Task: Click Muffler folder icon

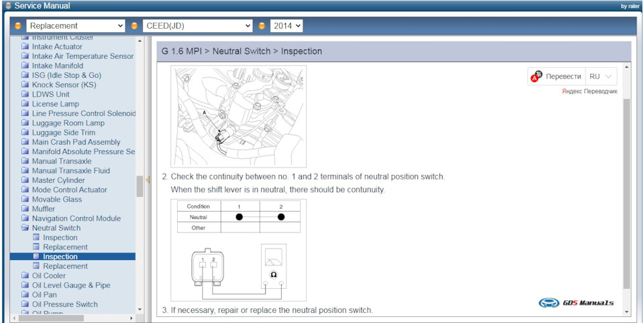Action: (x=25, y=209)
